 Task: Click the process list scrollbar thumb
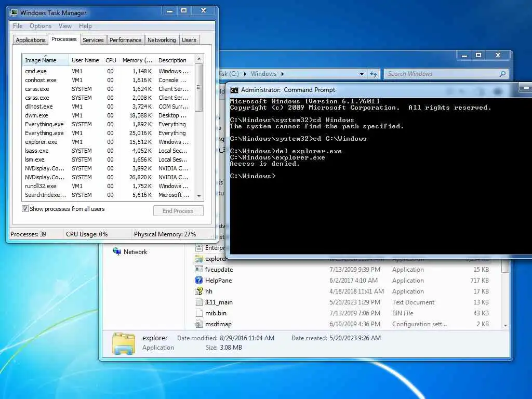[x=199, y=87]
